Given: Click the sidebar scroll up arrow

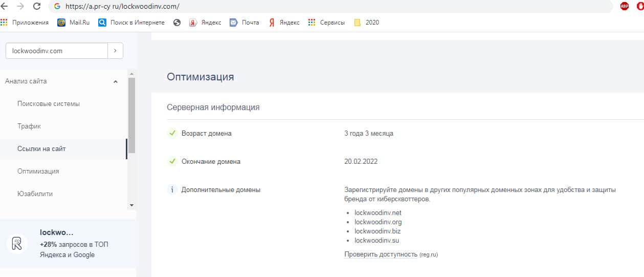Looking at the screenshot, I should tap(131, 73).
